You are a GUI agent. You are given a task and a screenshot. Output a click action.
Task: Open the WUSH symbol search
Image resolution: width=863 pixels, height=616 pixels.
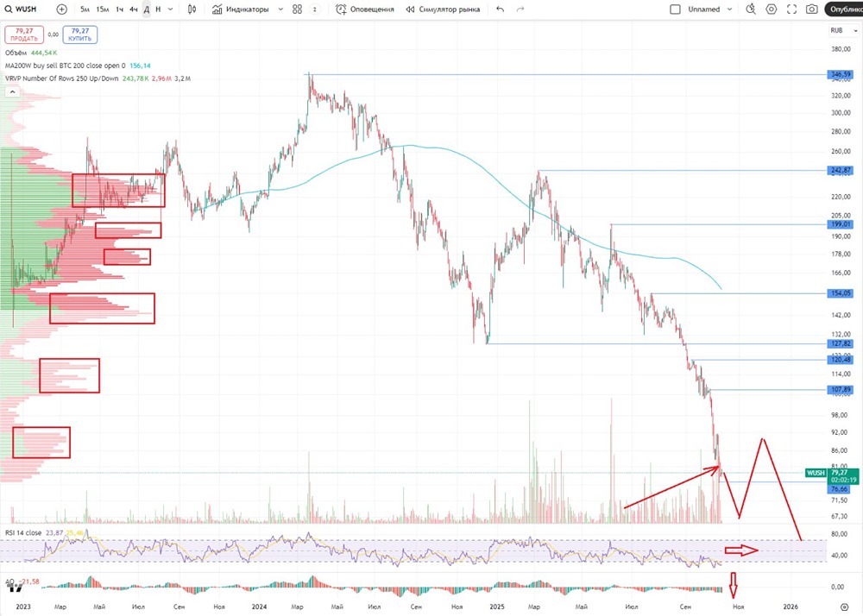[21, 9]
